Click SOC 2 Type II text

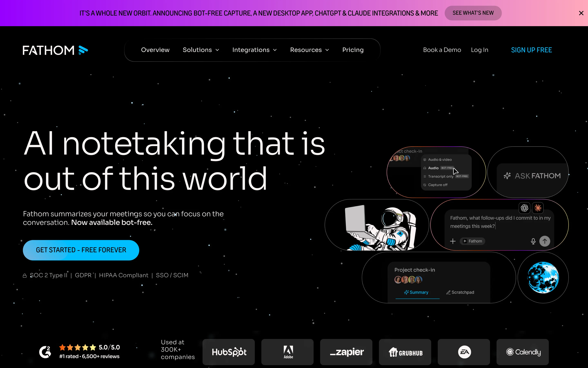point(48,275)
